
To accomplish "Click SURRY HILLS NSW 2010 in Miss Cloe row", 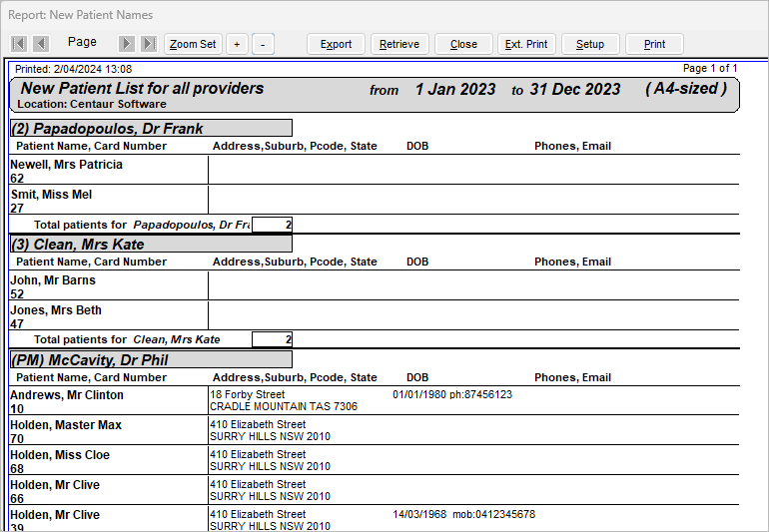I will (271, 466).
